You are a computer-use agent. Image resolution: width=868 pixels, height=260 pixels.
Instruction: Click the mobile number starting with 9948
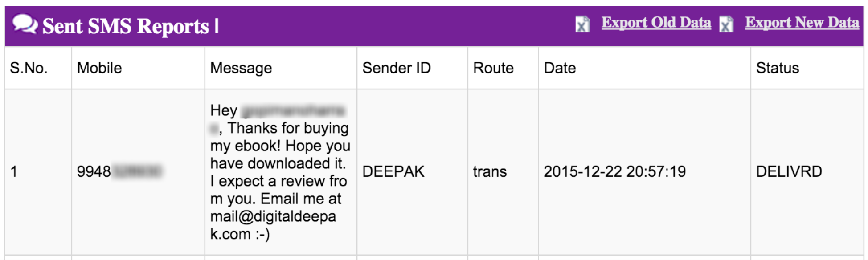point(119,171)
